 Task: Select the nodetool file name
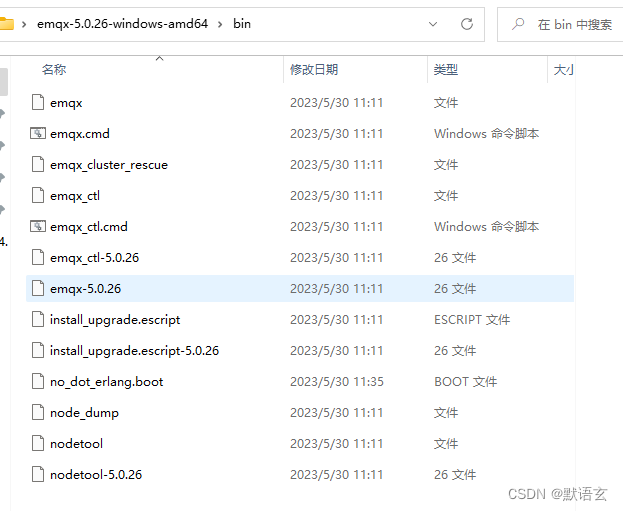(76, 444)
